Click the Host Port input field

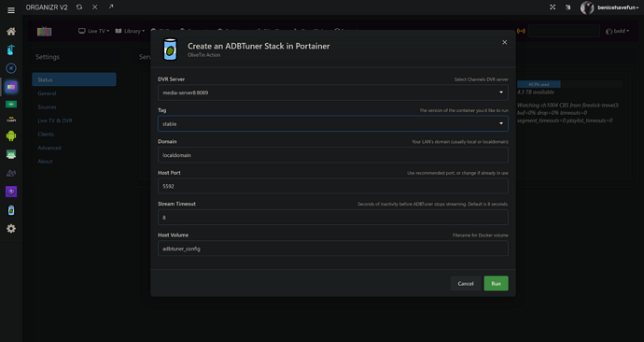point(333,186)
